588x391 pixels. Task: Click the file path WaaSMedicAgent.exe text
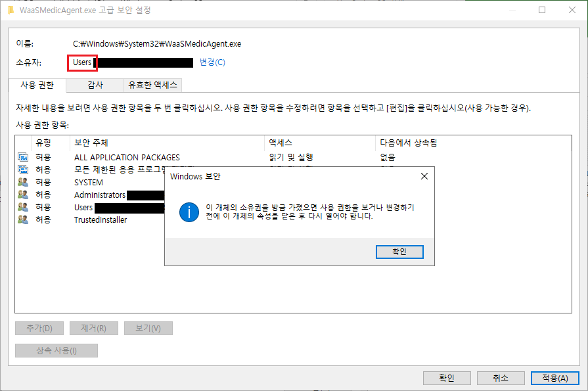coord(157,44)
